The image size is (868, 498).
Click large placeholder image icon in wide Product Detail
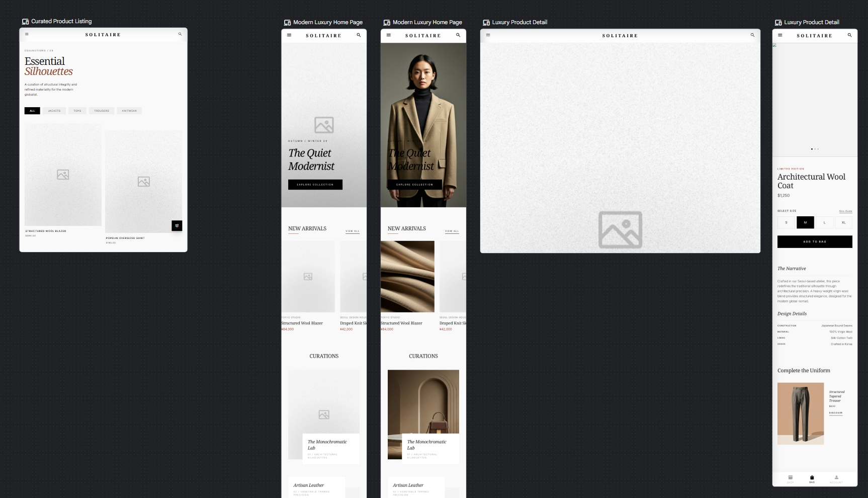point(620,229)
